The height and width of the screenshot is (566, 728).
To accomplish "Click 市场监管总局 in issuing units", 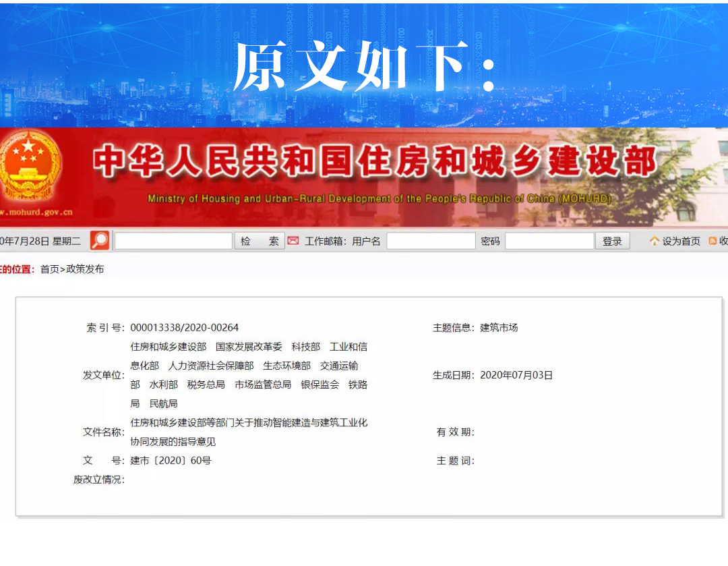I will click(263, 385).
